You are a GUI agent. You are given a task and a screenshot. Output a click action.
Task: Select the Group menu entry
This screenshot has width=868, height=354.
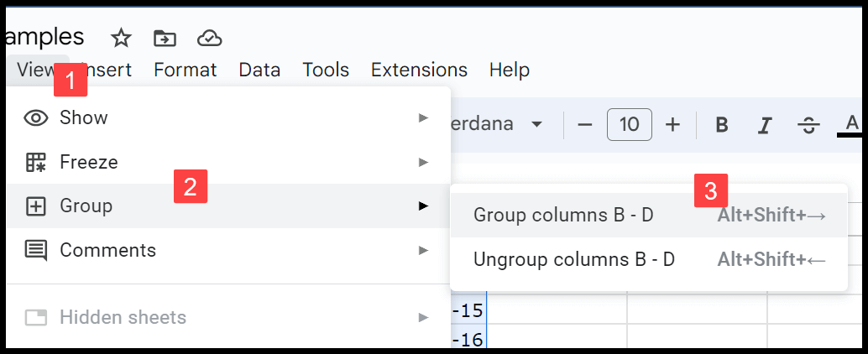(x=228, y=206)
